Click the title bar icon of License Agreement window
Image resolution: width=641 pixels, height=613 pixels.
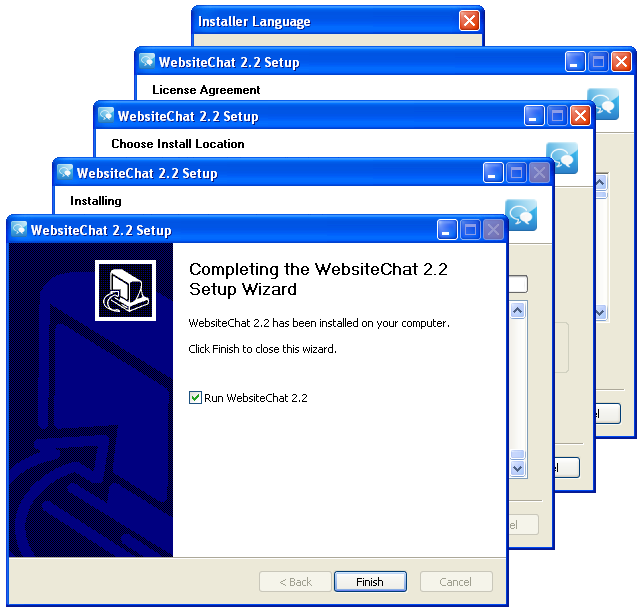point(147,61)
